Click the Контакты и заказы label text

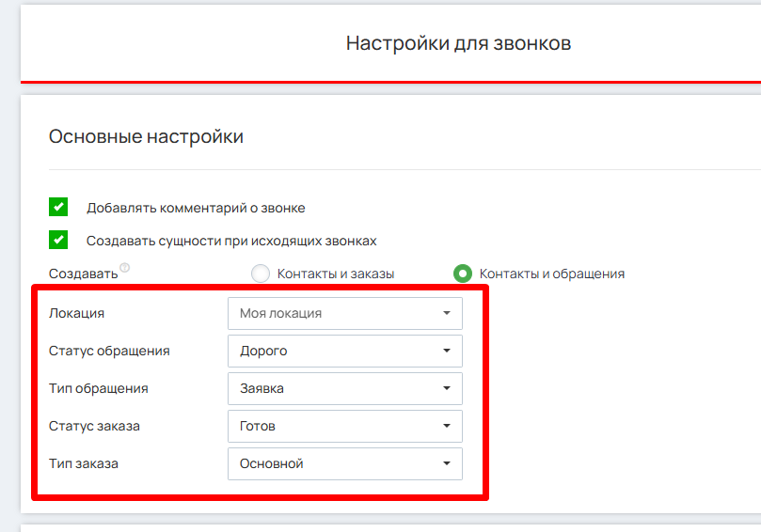335,274
